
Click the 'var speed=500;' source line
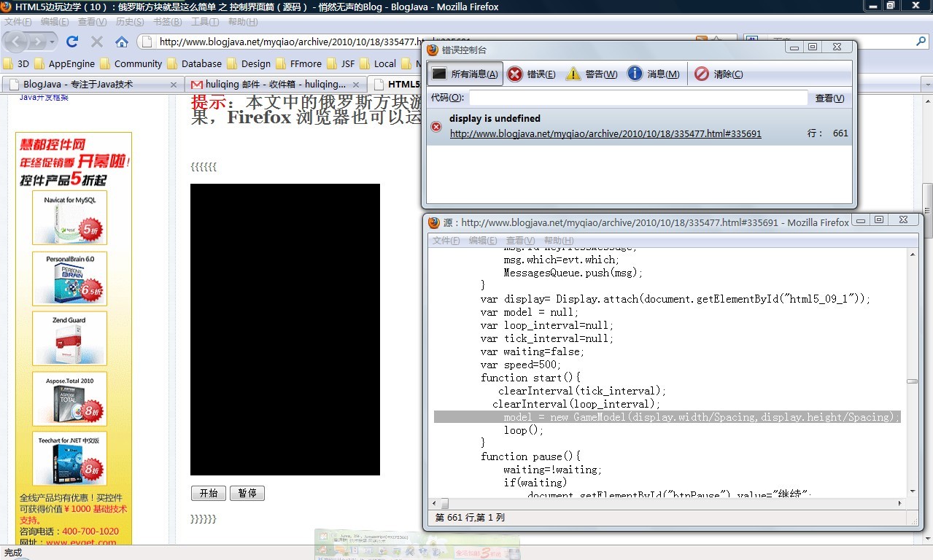pos(521,365)
